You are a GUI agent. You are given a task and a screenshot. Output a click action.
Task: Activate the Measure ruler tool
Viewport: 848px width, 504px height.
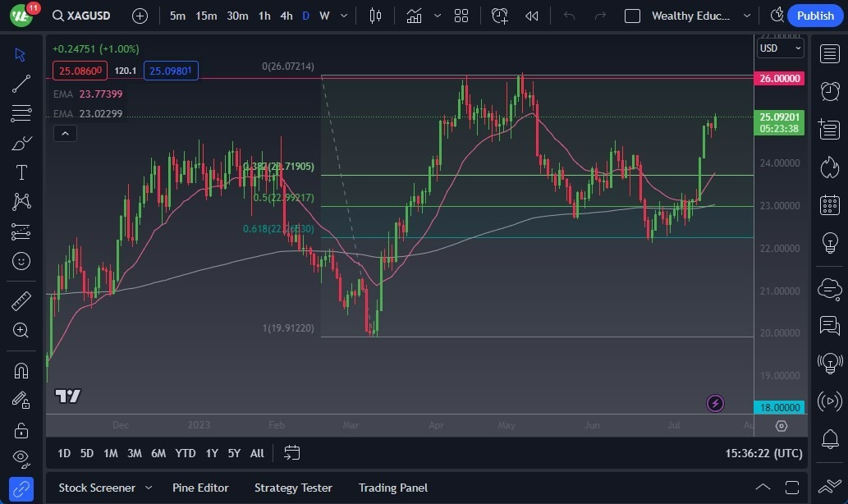21,300
